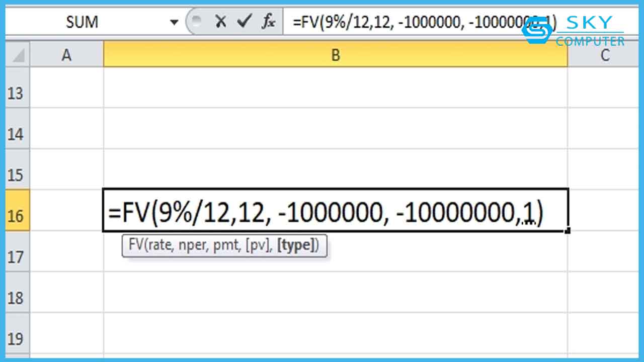The width and height of the screenshot is (644, 362).
Task: Confirm the formula with the checkmark icon
Action: [x=245, y=22]
